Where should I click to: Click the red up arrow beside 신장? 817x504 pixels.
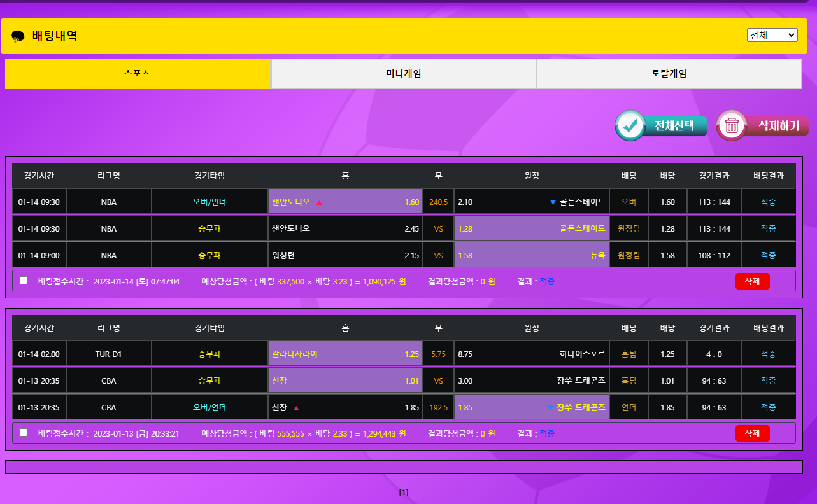click(x=296, y=408)
